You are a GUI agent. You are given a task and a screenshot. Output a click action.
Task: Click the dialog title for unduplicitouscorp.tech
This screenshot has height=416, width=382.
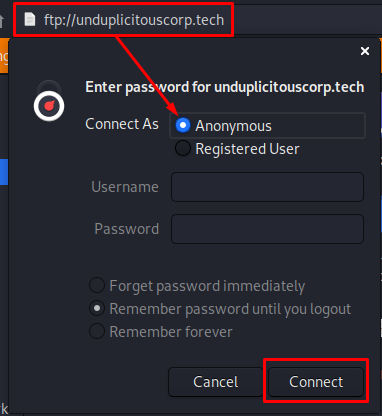224,87
